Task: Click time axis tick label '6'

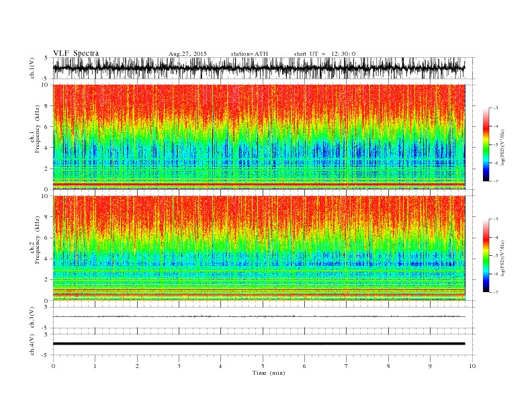Action: point(304,366)
